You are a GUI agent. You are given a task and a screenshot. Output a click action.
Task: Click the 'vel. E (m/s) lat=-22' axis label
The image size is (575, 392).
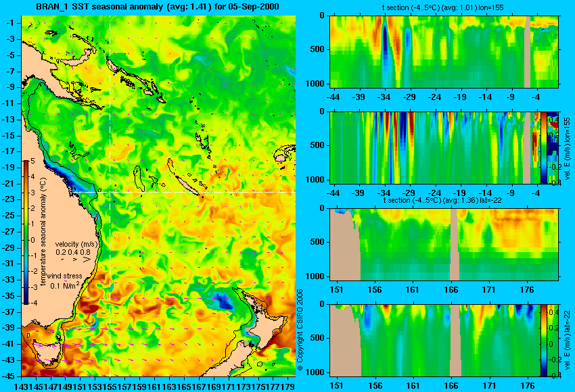click(567, 339)
